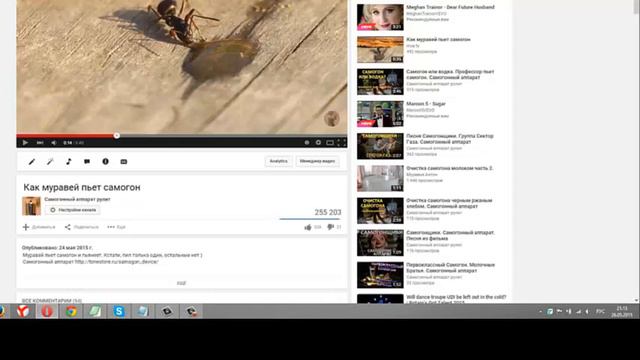This screenshot has height=360, width=640.
Task: Open the Очистка самогона ржаным хлебом thumbnail
Action: [x=380, y=211]
